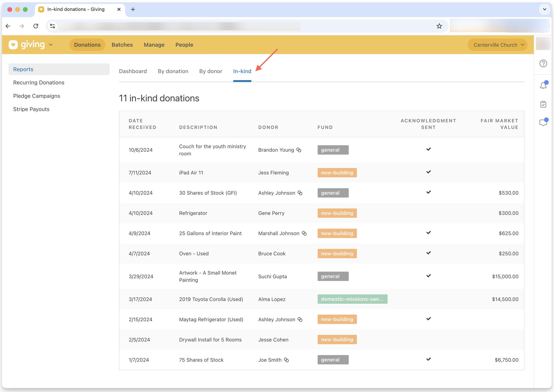Click the acknowledgment checkmark for 75 Shares of Stock
The height and width of the screenshot is (392, 554).
pyautogui.click(x=429, y=359)
